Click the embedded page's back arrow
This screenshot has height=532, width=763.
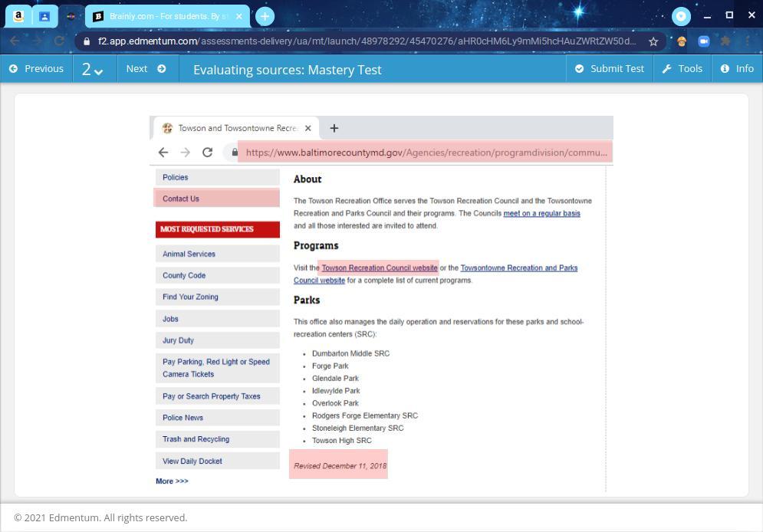tap(163, 153)
